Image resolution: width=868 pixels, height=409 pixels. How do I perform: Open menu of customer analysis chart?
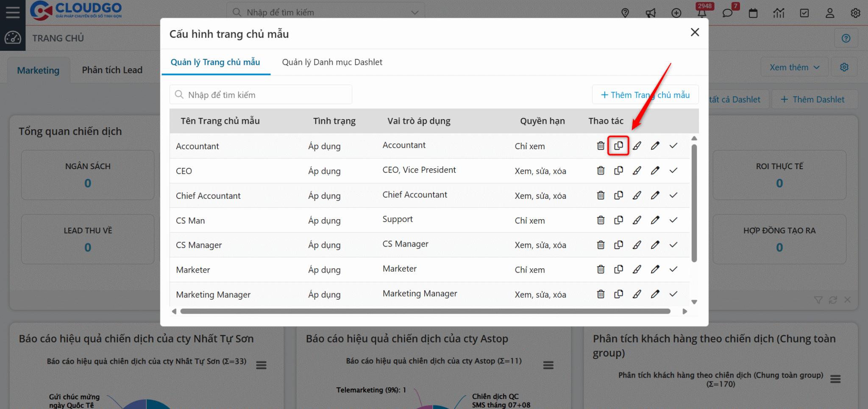835,379
